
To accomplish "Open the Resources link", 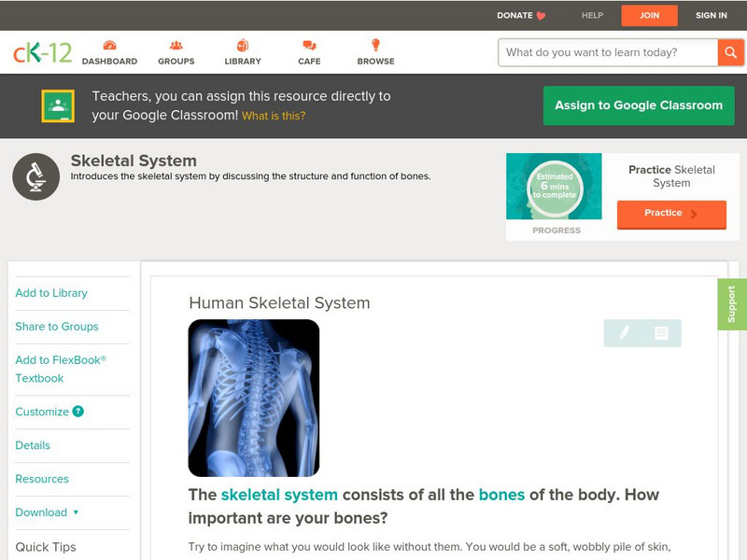I will (x=42, y=479).
